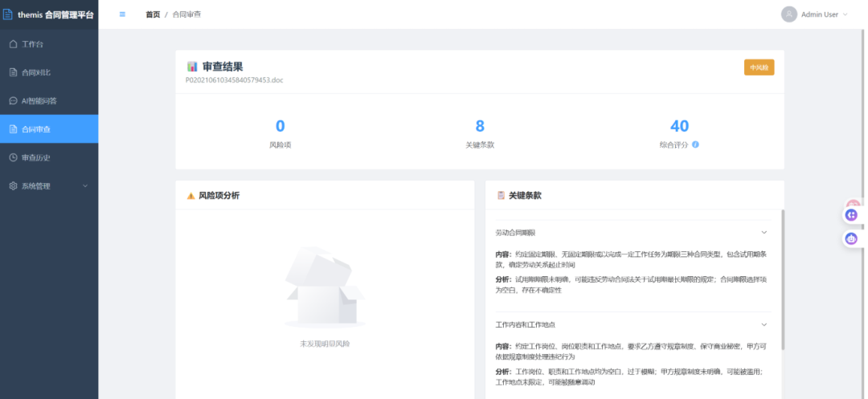Click the 合同对比 document icon
Image resolution: width=868 pixels, height=399 pixels.
point(14,72)
